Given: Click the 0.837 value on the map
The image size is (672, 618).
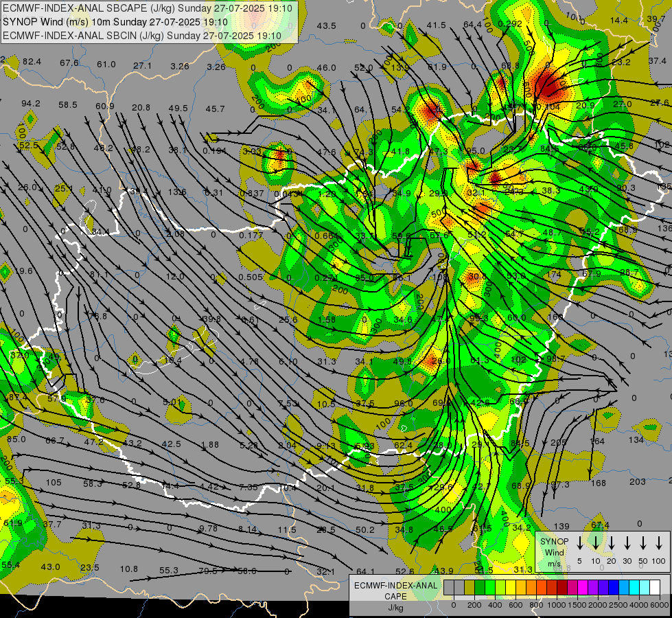Looking at the screenshot, I should (x=252, y=194).
